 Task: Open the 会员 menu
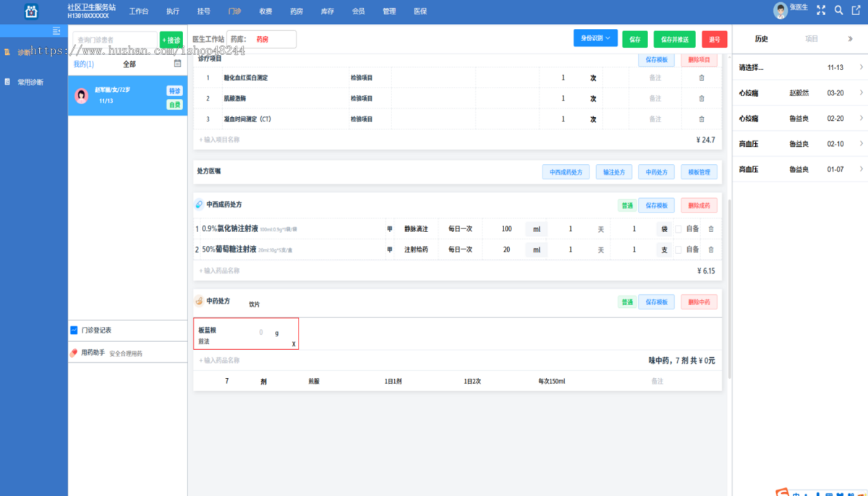(358, 11)
